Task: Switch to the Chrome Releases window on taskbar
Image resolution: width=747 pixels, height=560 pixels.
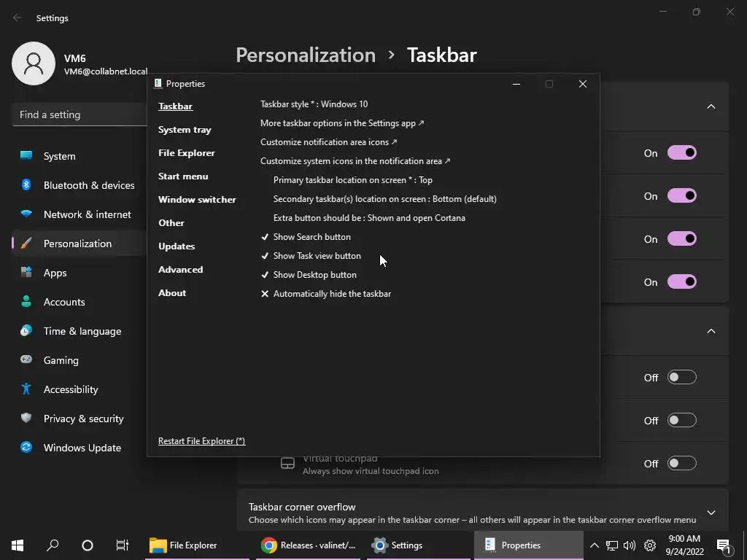Action: click(309, 545)
